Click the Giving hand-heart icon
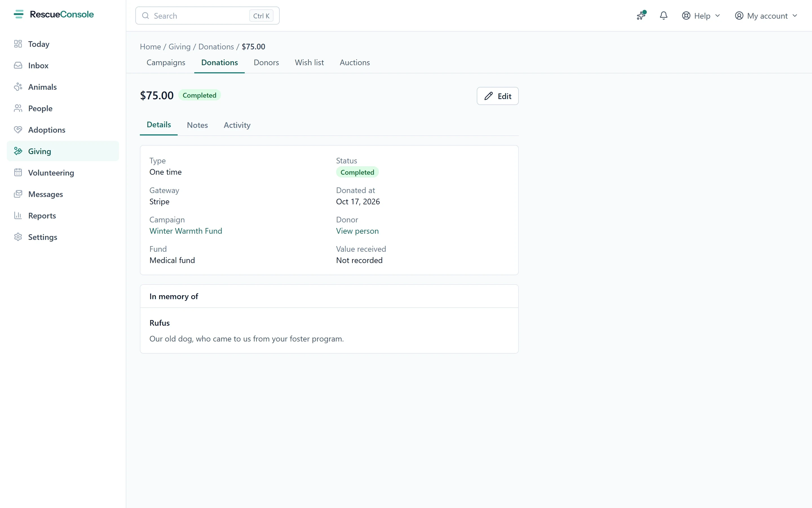This screenshot has height=508, width=812. (18, 151)
